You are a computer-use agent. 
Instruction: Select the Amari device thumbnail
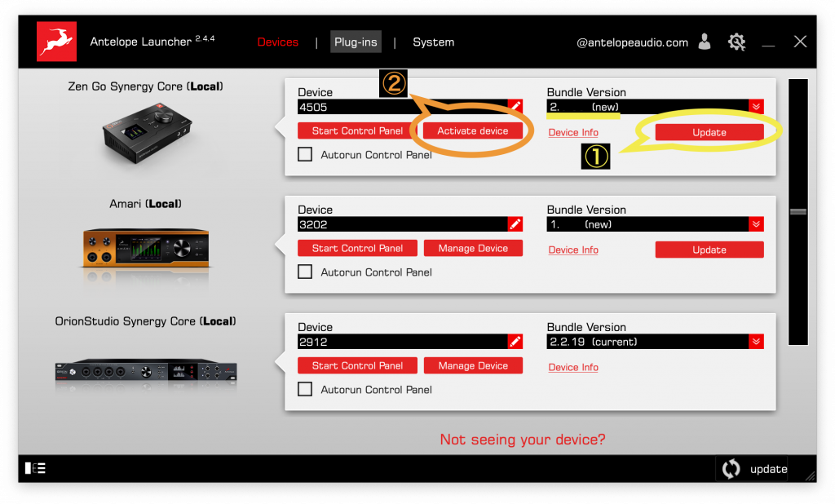click(146, 248)
